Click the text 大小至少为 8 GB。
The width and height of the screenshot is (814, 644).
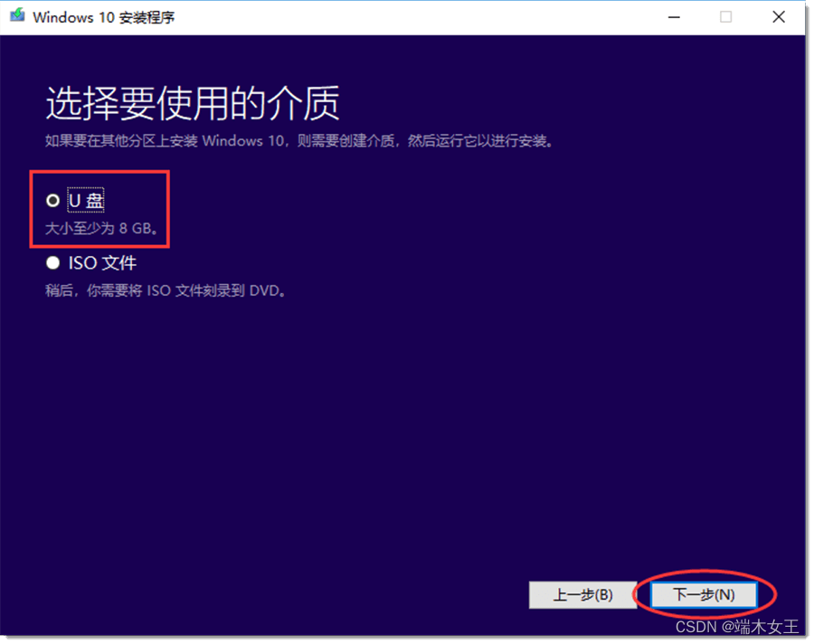(x=102, y=228)
